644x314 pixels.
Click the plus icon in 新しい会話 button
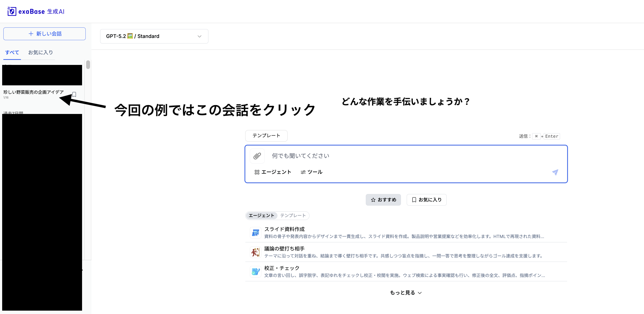click(x=31, y=34)
